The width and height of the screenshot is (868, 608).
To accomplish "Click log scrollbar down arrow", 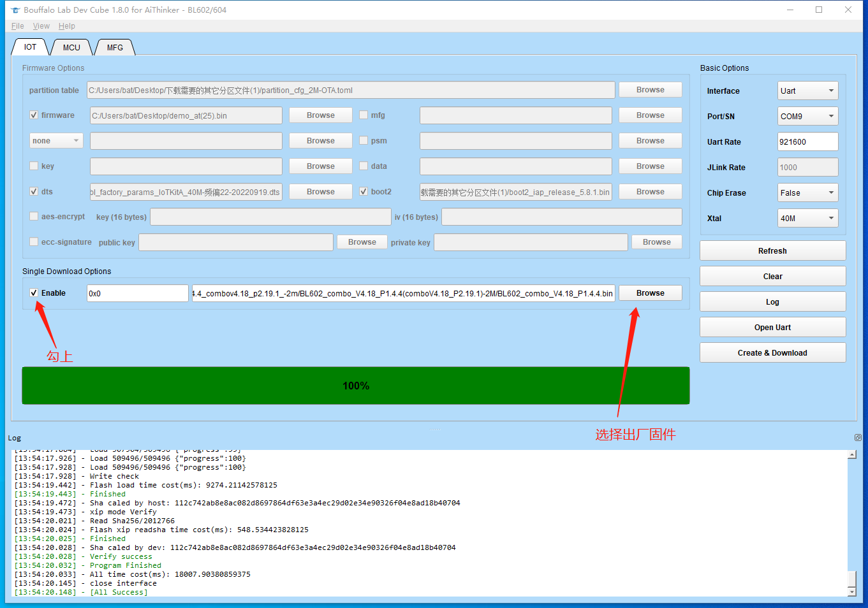I will pos(851,591).
